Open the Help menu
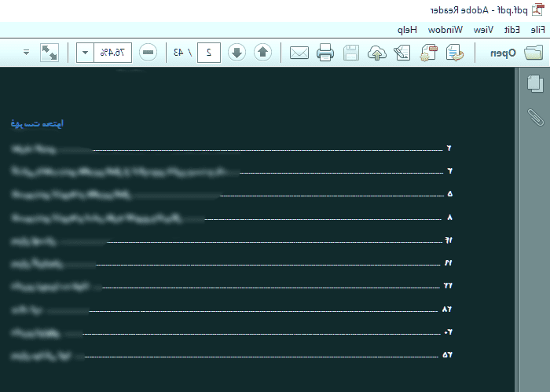This screenshot has height=392, width=550. 407,30
